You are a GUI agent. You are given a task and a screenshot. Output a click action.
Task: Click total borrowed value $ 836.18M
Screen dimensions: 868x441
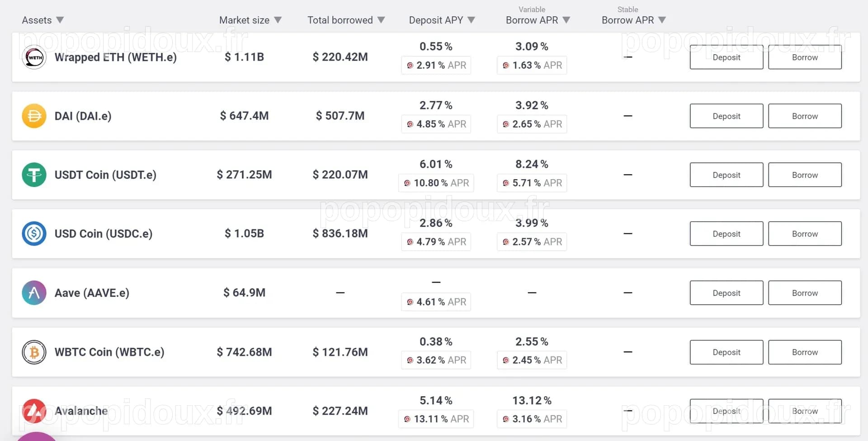tap(340, 233)
